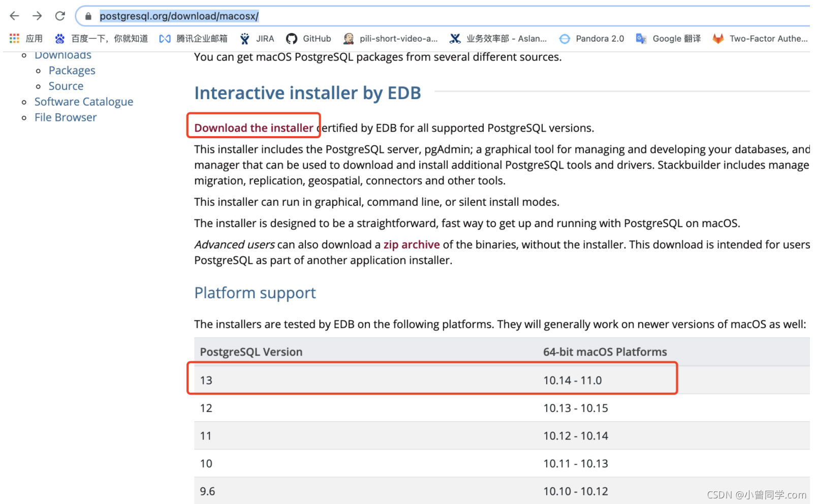The width and height of the screenshot is (814, 504).
Task: Go back with the browser back arrow
Action: pyautogui.click(x=14, y=16)
